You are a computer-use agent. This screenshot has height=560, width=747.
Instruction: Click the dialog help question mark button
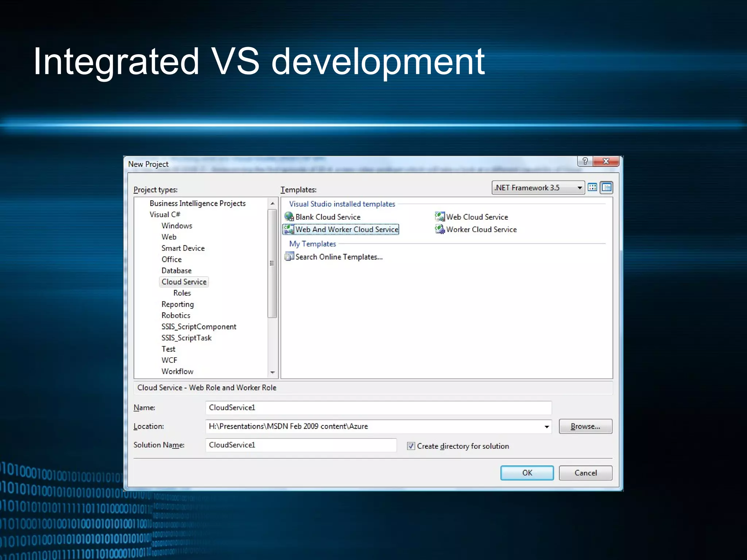point(585,161)
